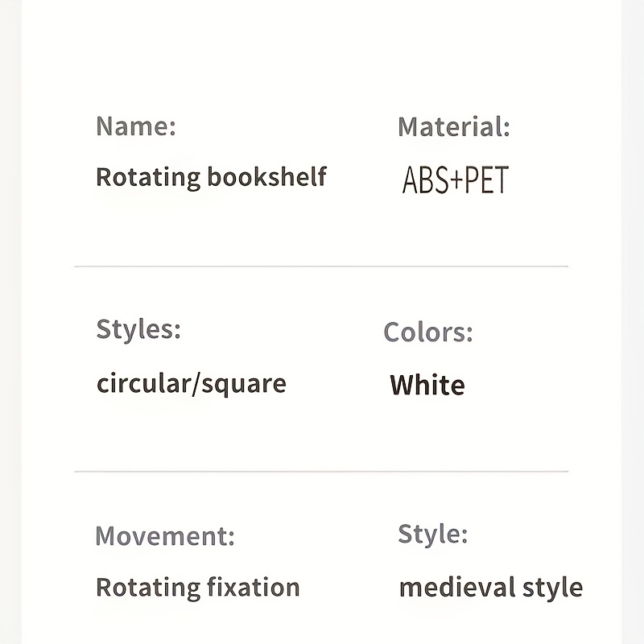Click the "Styles:" field label
The height and width of the screenshot is (644, 644).
coord(138,329)
